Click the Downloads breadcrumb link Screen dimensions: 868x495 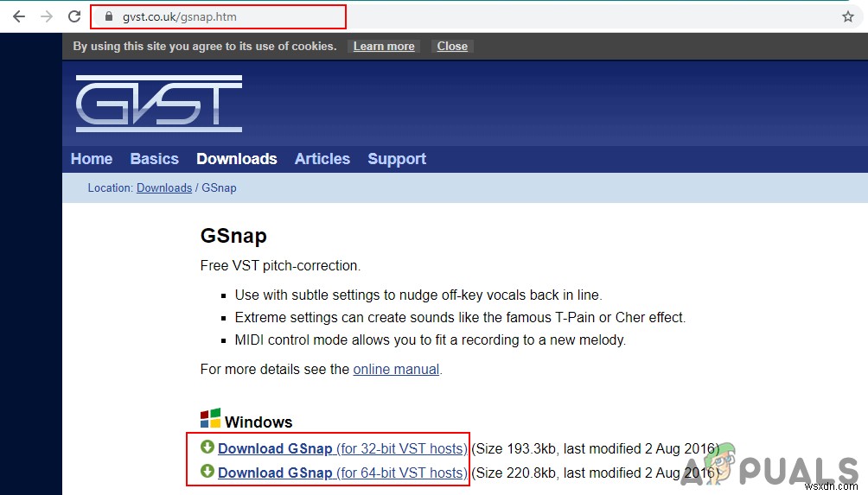164,188
